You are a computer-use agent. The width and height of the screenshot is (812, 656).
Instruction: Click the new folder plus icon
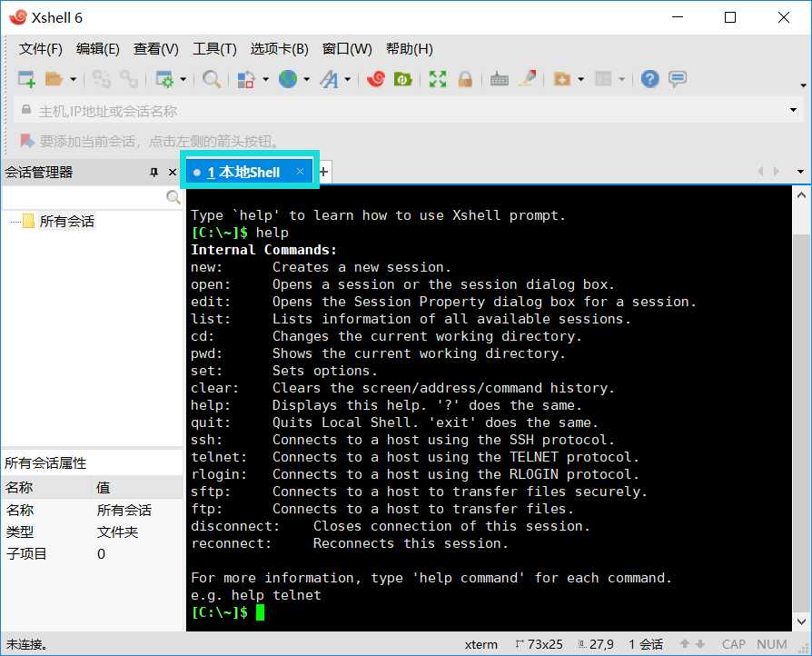[x=562, y=79]
